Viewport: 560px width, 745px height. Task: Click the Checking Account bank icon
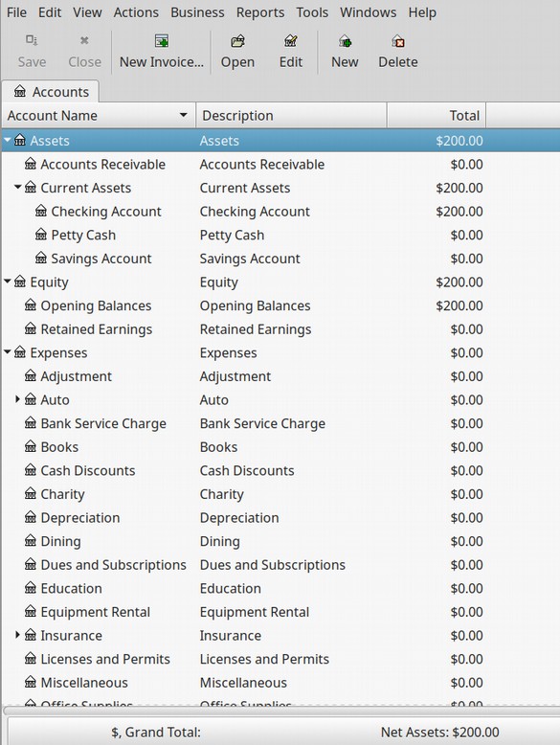(x=41, y=211)
